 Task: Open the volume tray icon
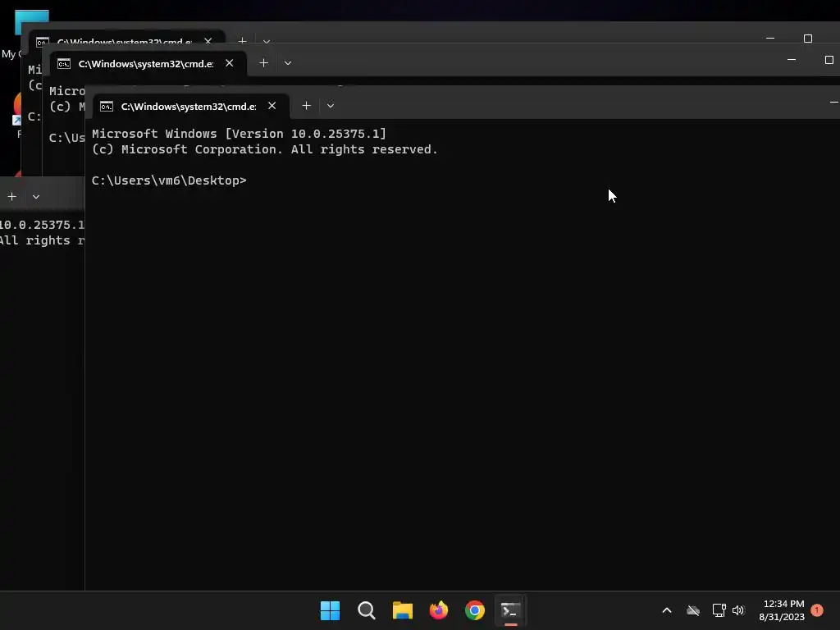click(x=738, y=610)
